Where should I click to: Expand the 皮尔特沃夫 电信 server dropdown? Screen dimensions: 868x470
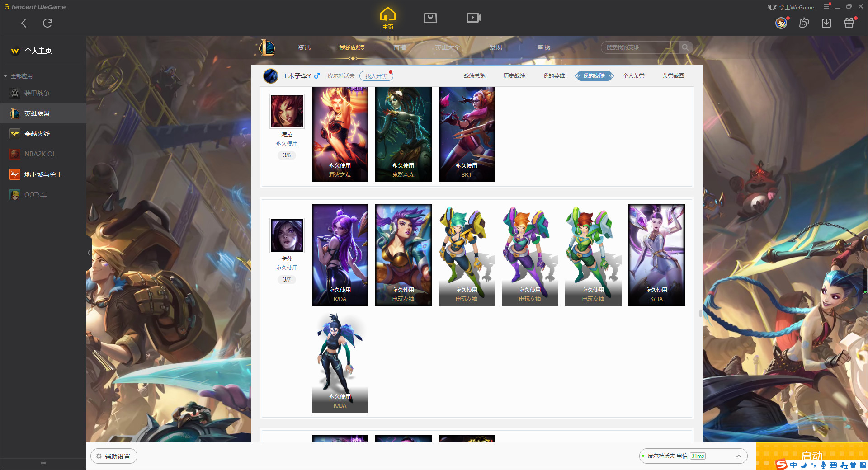point(693,456)
